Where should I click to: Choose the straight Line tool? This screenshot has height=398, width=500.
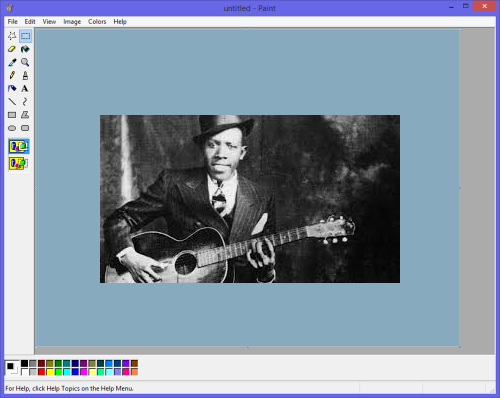(x=12, y=102)
